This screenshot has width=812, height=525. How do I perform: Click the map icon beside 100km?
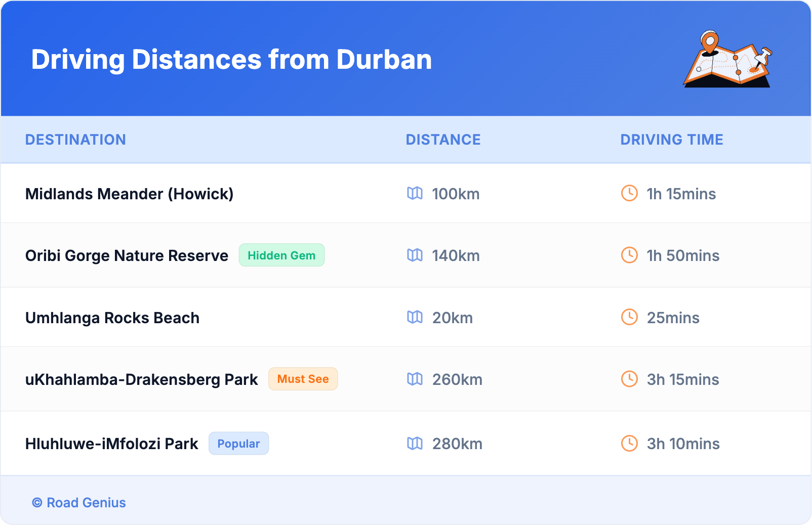click(415, 193)
